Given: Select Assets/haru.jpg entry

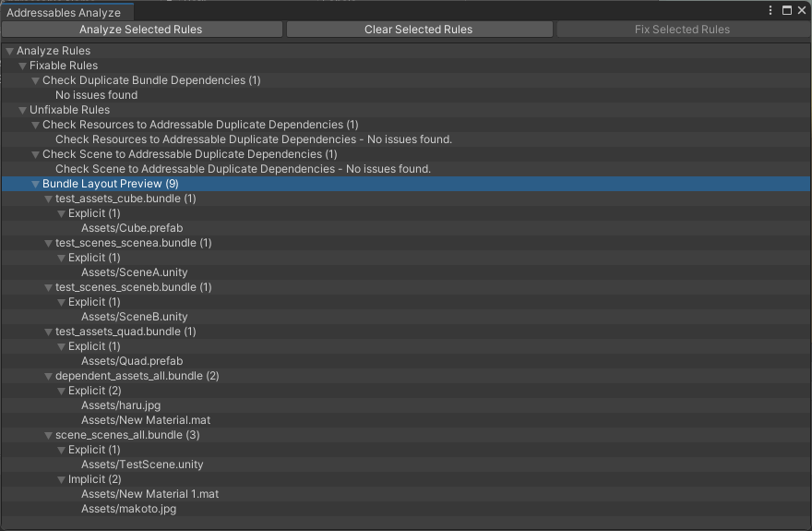Looking at the screenshot, I should point(406,405).
